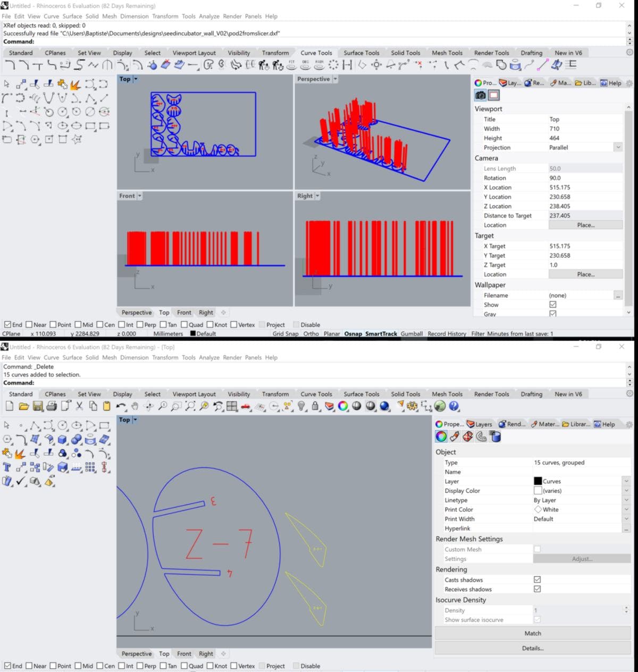Click Target Location Place... button

[585, 274]
